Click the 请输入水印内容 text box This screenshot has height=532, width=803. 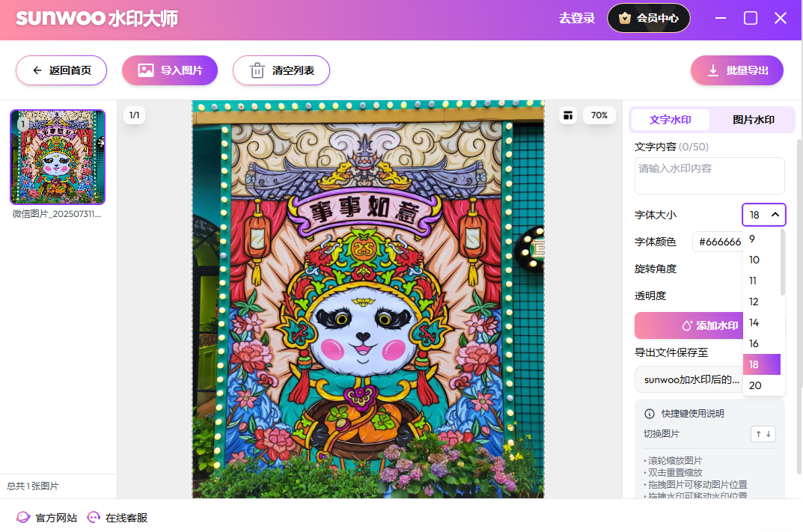(x=709, y=176)
